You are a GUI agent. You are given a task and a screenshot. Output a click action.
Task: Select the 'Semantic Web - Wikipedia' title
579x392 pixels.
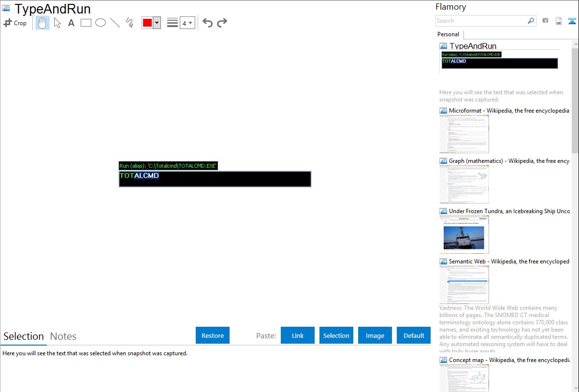tap(509, 261)
